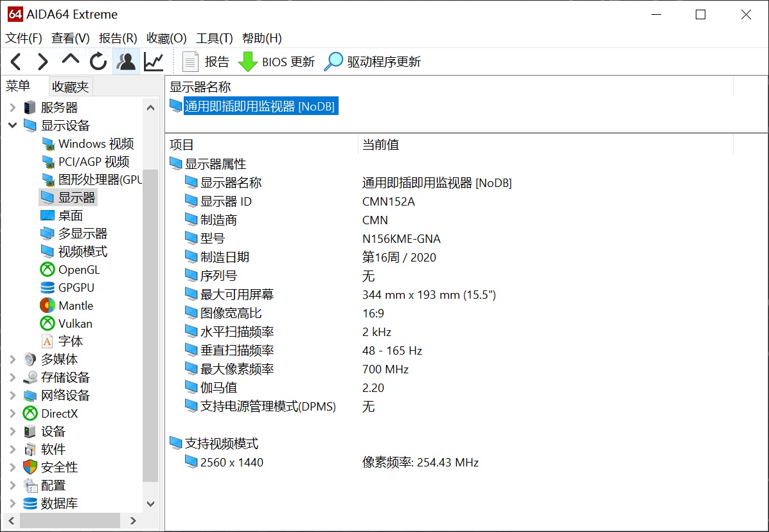Image resolution: width=769 pixels, height=532 pixels.
Task: Click the 服务器 server icon
Action: [30, 107]
